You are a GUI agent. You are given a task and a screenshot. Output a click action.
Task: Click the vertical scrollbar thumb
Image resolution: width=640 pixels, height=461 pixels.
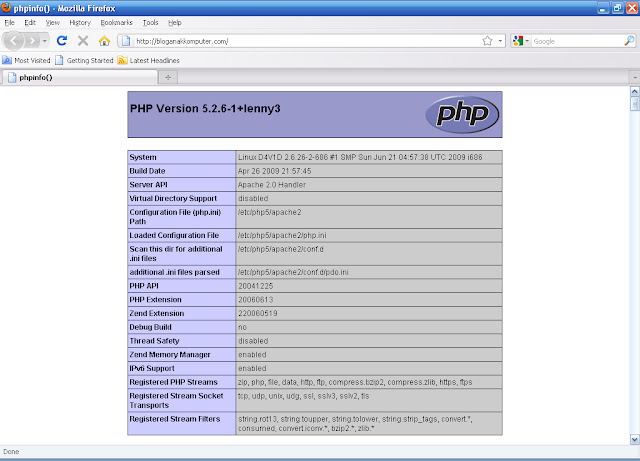[x=634, y=104]
